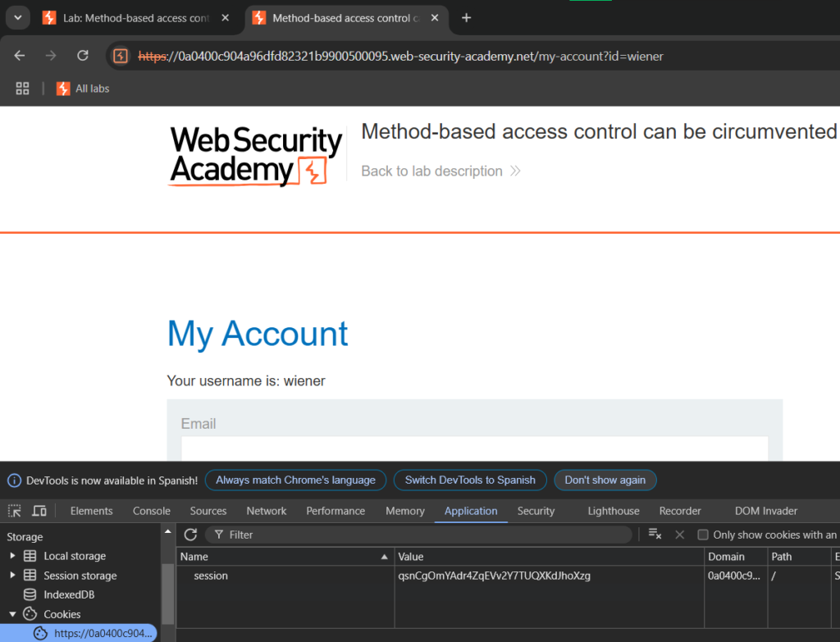Open the tab search dropdown arrow
The height and width of the screenshot is (642, 840).
(18, 18)
